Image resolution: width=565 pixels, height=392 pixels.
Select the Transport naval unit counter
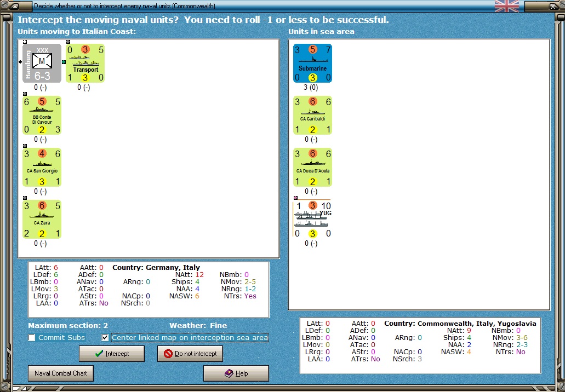[85, 64]
